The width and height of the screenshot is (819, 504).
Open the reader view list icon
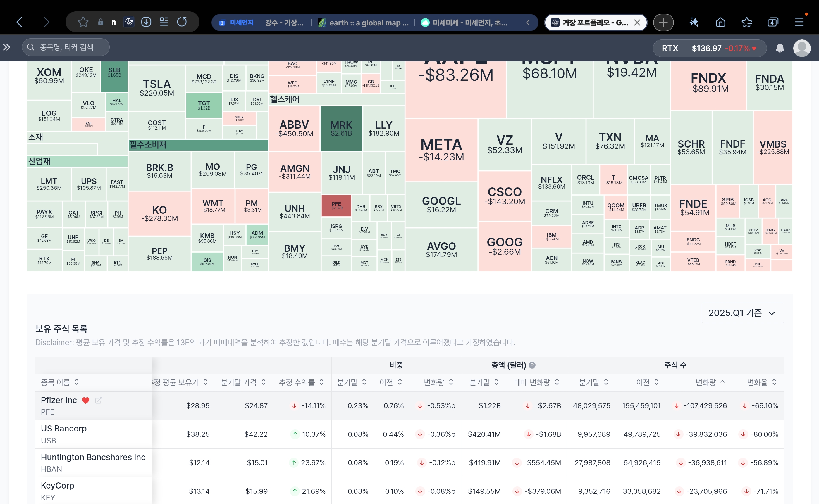pos(164,22)
